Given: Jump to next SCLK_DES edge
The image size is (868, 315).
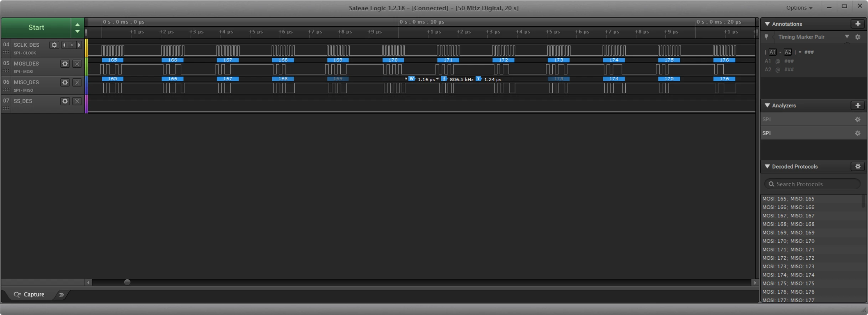Looking at the screenshot, I should tap(79, 45).
